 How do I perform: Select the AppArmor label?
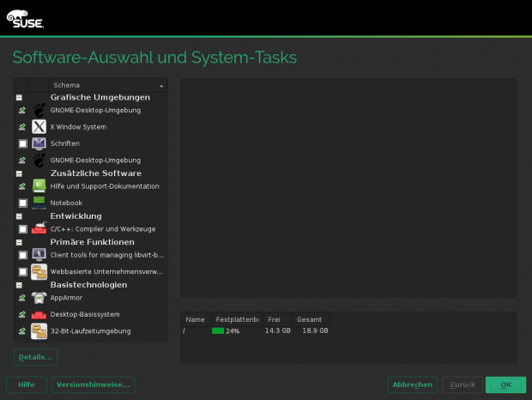click(x=67, y=298)
